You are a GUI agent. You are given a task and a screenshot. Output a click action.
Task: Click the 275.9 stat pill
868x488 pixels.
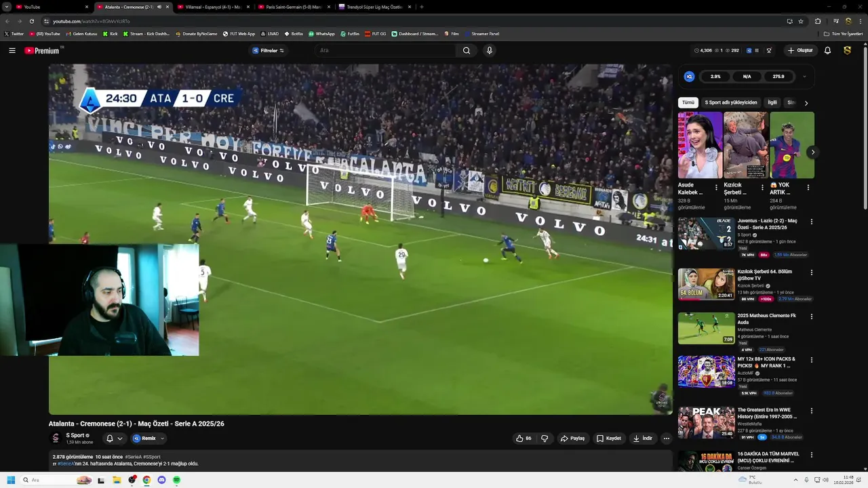point(778,77)
